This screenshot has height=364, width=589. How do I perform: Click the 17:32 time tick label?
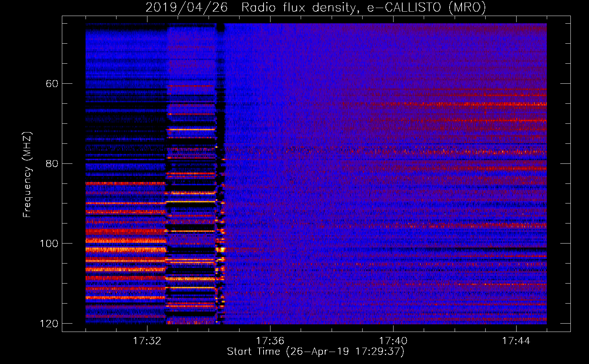coord(147,341)
